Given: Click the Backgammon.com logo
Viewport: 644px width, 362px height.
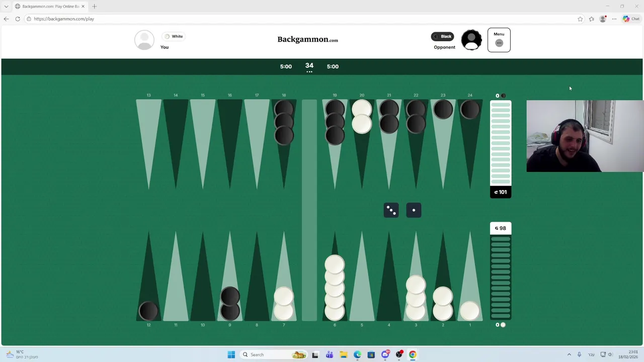Looking at the screenshot, I should coord(307,39).
